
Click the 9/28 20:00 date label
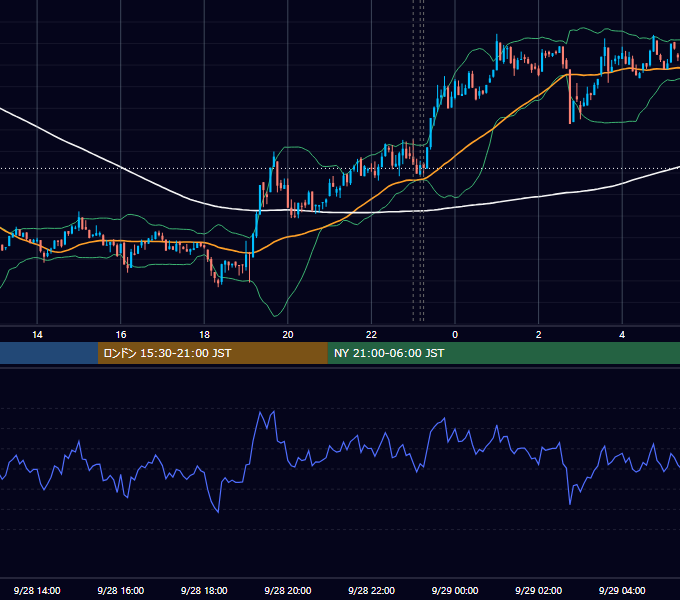[288, 590]
